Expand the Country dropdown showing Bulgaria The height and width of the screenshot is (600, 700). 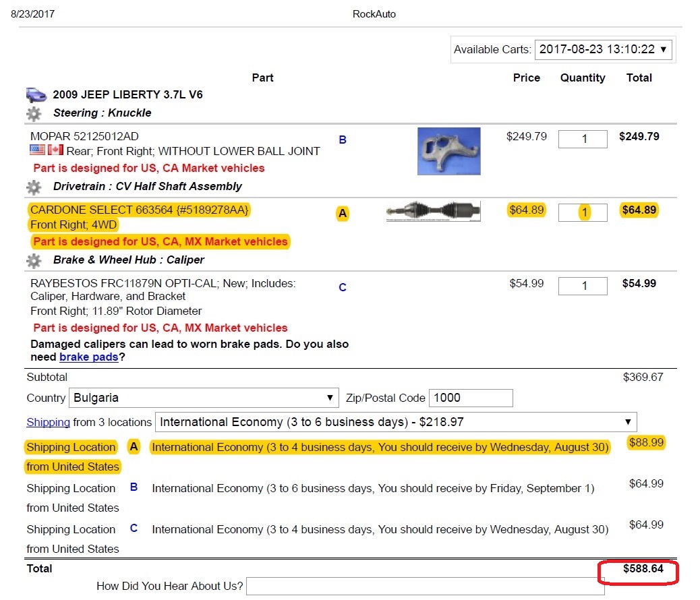pyautogui.click(x=204, y=398)
